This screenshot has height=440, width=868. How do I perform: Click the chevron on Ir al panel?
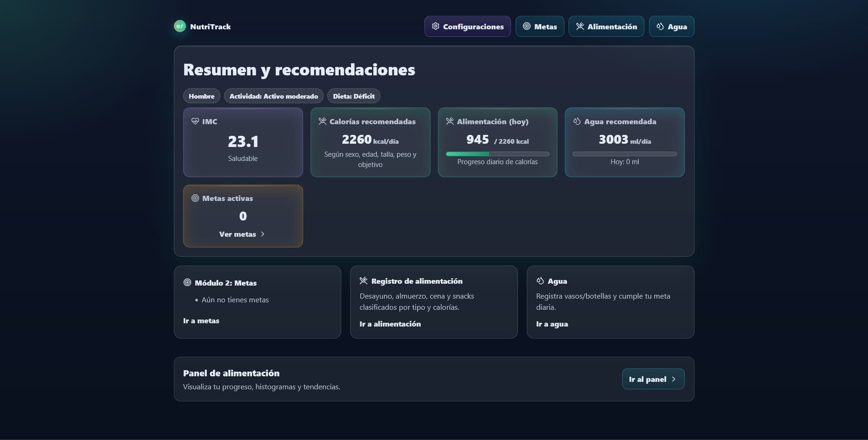pyautogui.click(x=673, y=379)
